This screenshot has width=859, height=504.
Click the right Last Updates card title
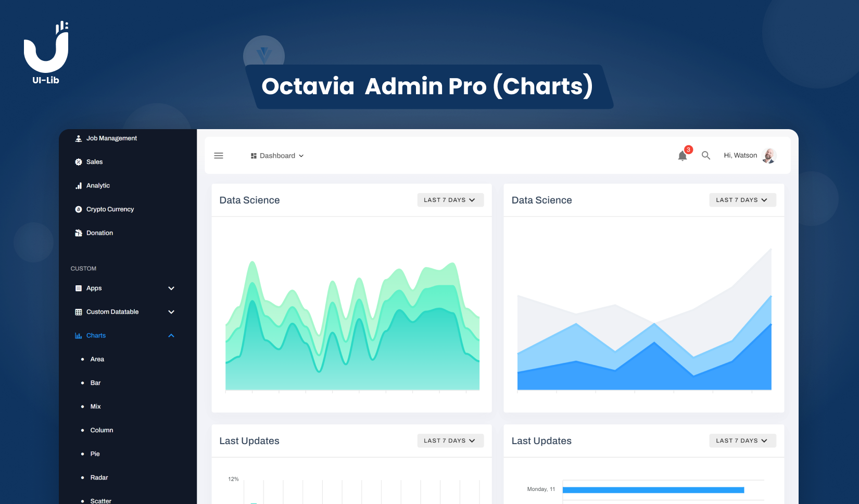[x=541, y=441]
